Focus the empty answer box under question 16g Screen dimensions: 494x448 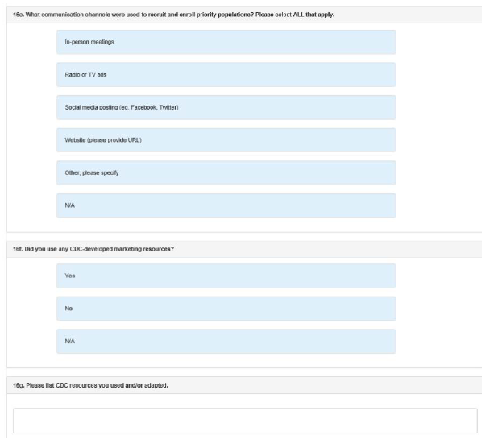pyautogui.click(x=245, y=421)
